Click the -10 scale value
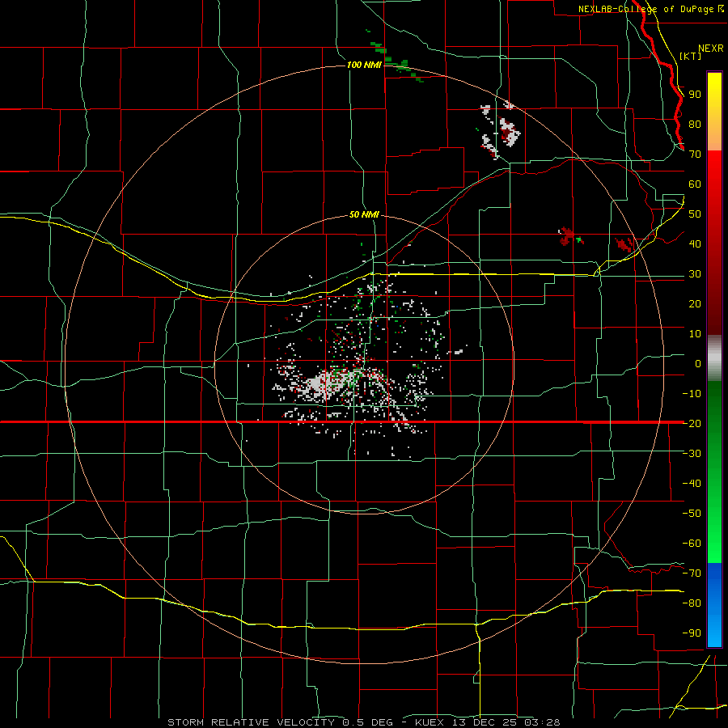This screenshot has height=728, width=728. click(x=692, y=394)
